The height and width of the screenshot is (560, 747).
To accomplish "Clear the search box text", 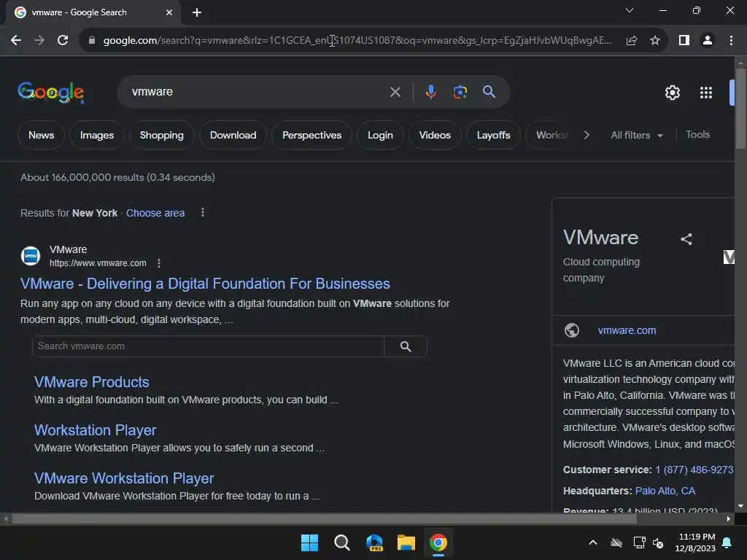I will pyautogui.click(x=395, y=92).
